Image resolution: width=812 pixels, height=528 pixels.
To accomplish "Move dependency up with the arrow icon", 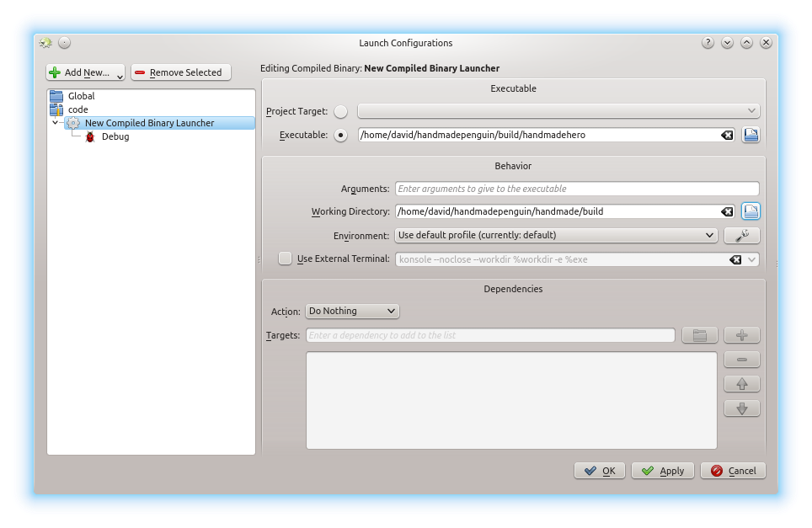I will coord(741,384).
